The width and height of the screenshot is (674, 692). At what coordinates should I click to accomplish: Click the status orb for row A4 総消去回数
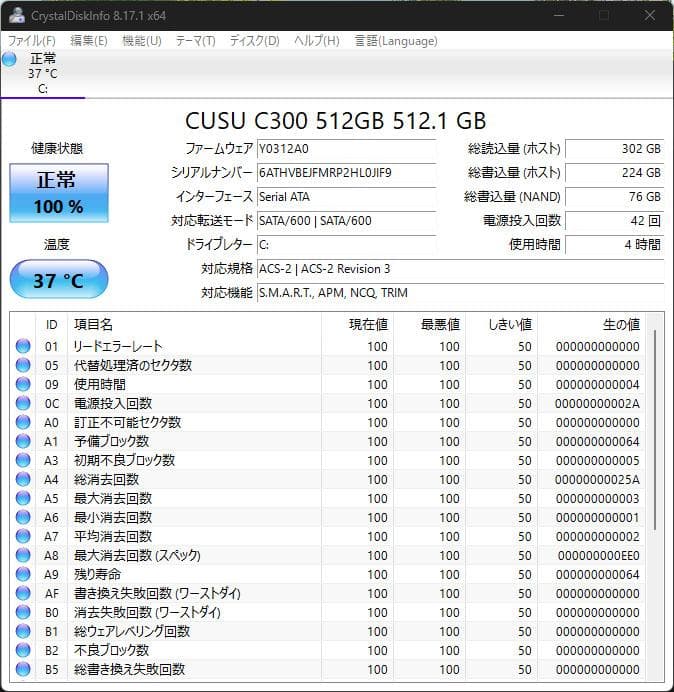point(23,479)
